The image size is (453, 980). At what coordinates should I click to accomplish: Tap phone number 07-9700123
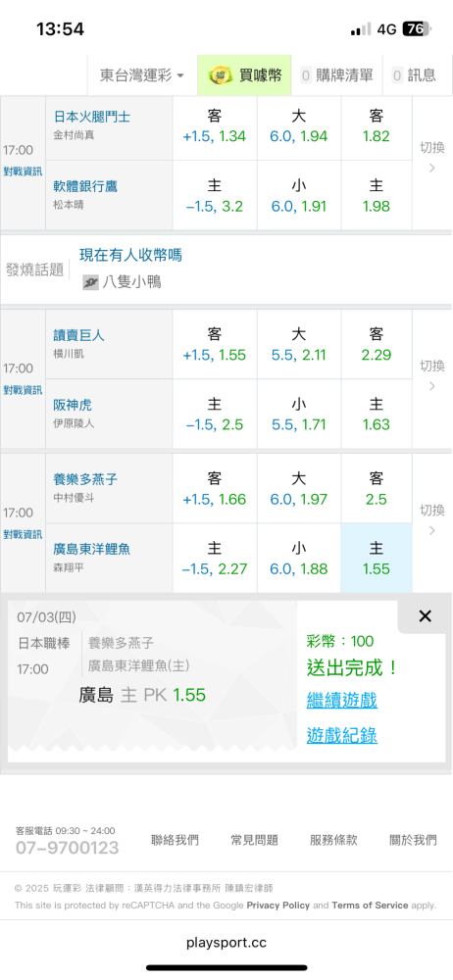coord(67,848)
